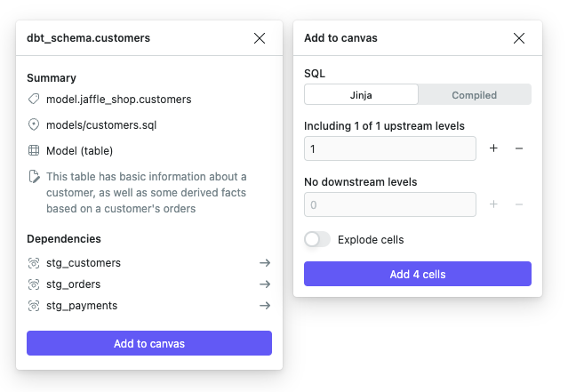
Task: Open stg_orders dependency via arrow
Action: 264,284
